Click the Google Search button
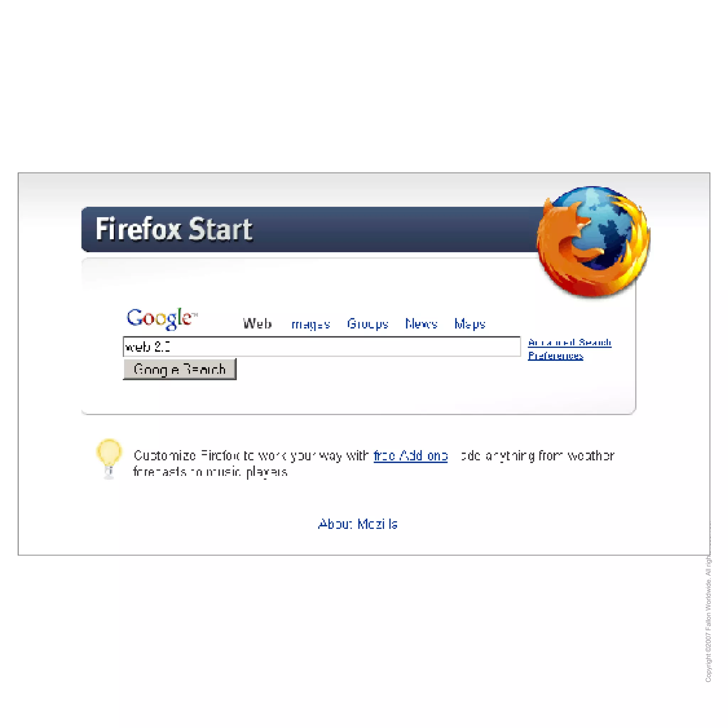This screenshot has height=728, width=728. coord(180,369)
